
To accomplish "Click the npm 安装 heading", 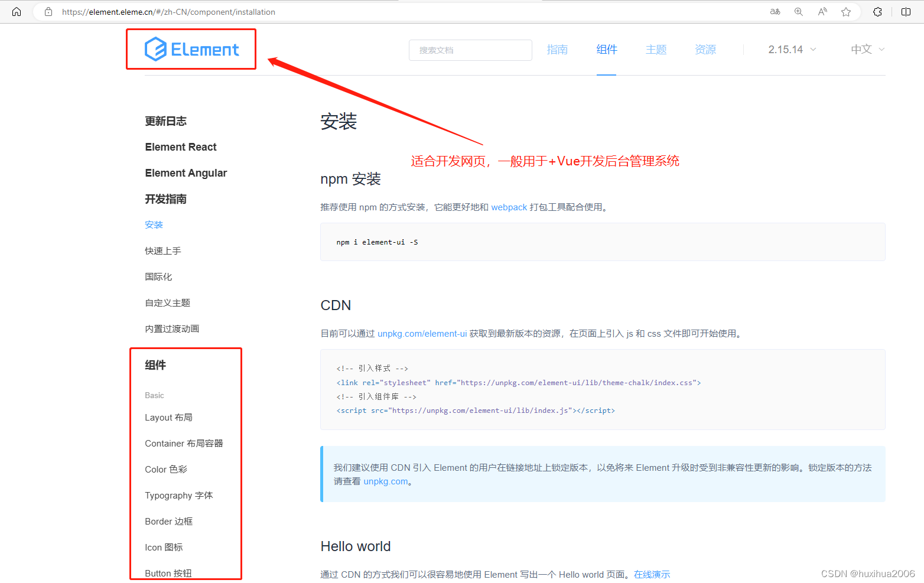I will [x=350, y=179].
